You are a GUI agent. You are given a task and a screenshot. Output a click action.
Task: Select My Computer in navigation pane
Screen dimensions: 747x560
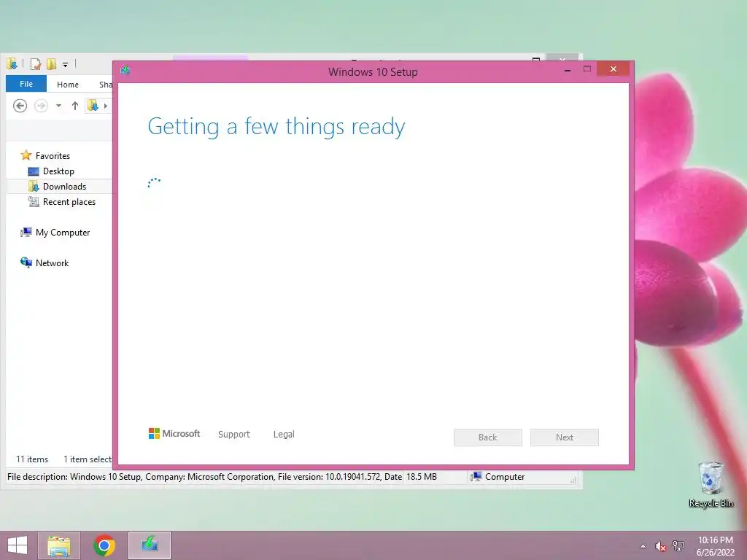click(55, 233)
